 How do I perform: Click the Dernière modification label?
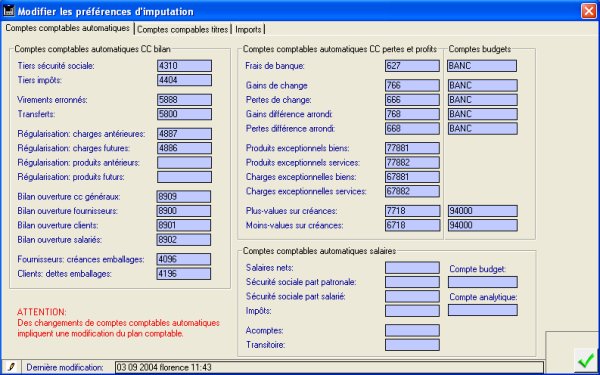(65, 367)
